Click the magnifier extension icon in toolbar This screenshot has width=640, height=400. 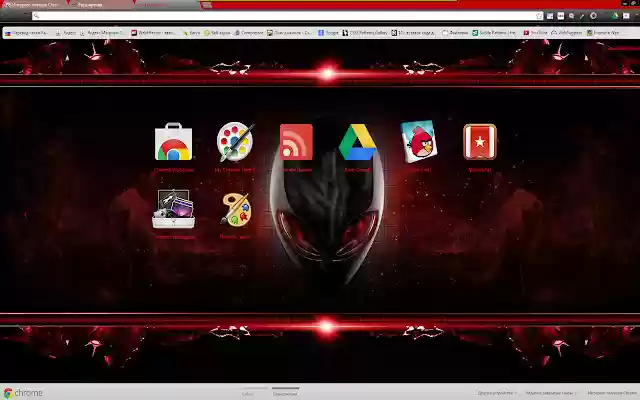click(571, 16)
